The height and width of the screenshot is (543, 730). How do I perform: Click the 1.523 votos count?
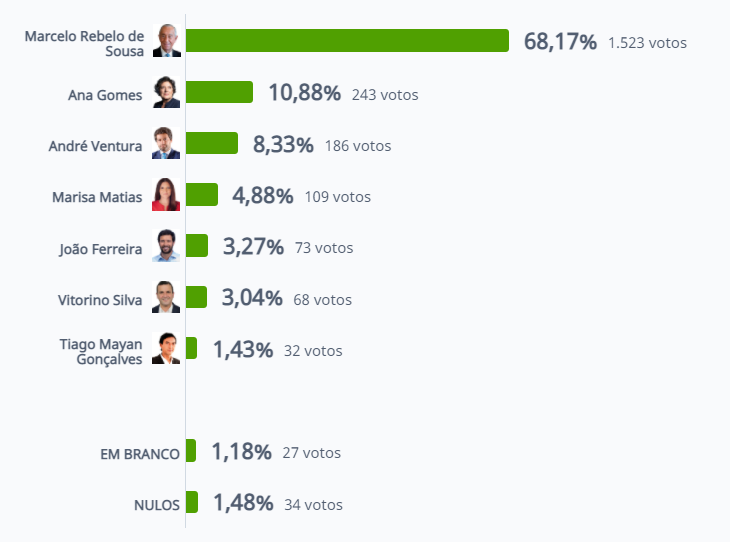pos(647,43)
